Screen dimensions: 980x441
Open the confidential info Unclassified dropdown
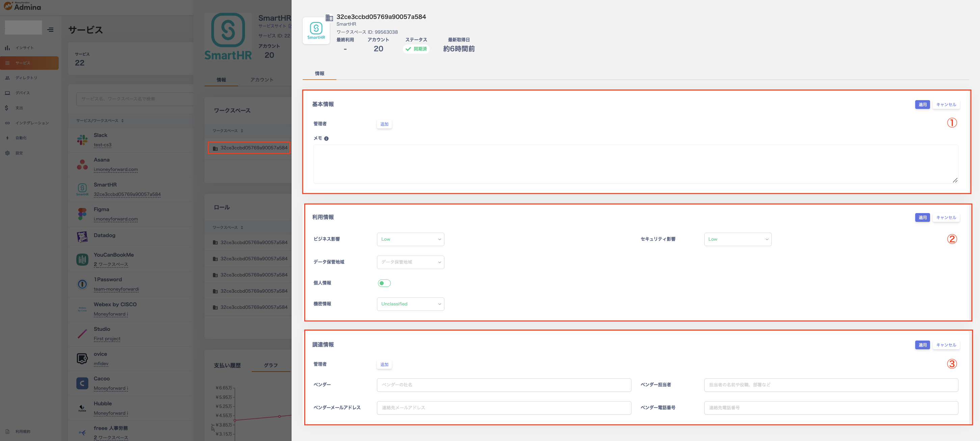(x=410, y=304)
